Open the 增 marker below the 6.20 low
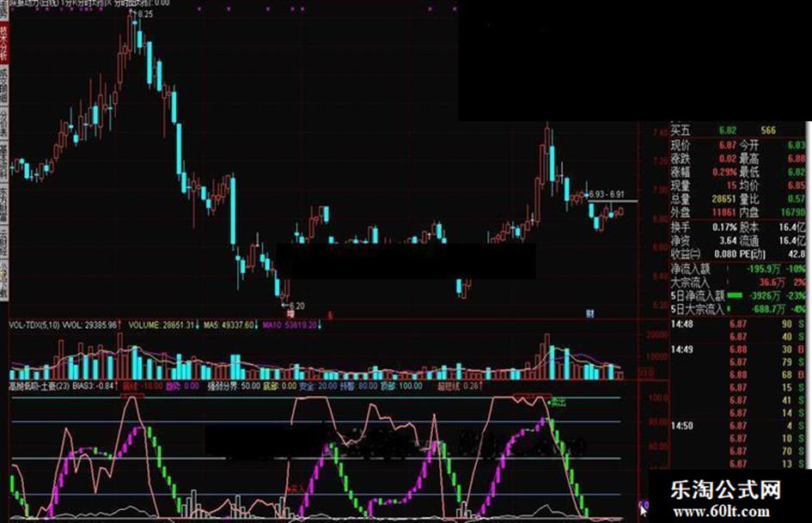 [x=290, y=313]
